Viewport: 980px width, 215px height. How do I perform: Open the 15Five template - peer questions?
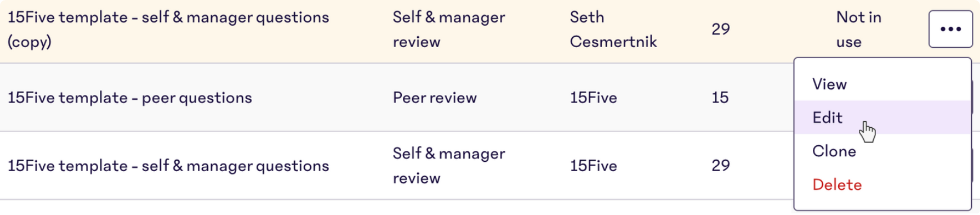tap(130, 98)
